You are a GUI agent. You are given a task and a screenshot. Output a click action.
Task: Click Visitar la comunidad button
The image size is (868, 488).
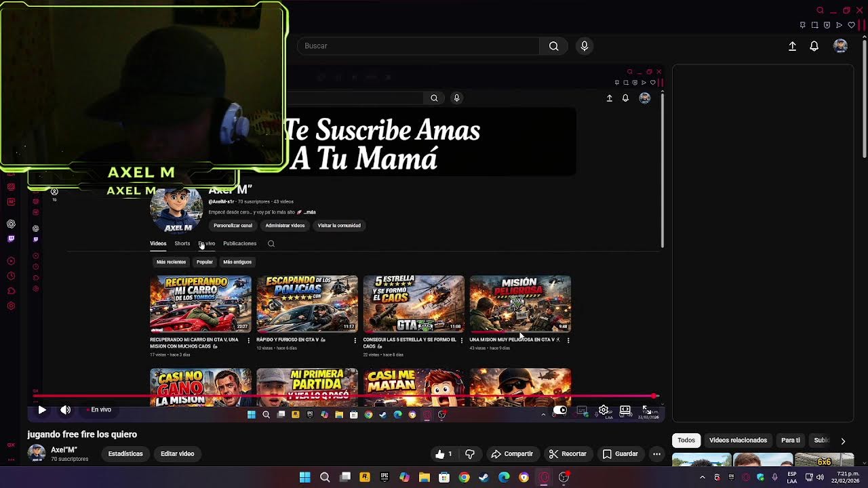pos(339,226)
